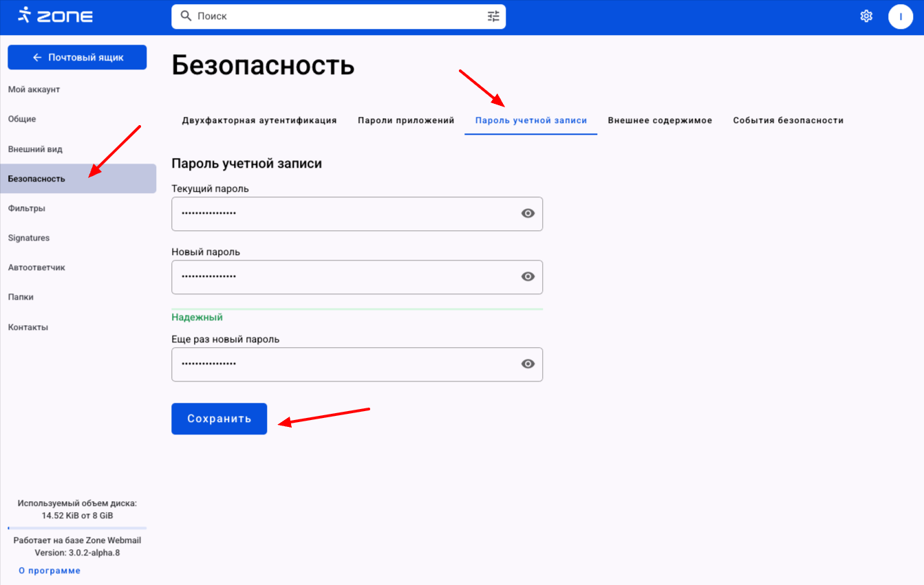
Task: Return to Почтовый ящик
Action: pyautogui.click(x=77, y=58)
